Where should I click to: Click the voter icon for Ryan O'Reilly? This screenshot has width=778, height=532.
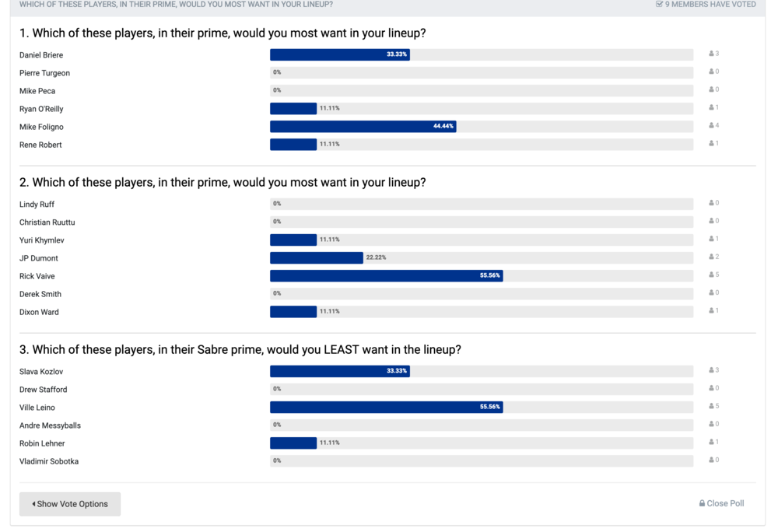[x=711, y=107]
